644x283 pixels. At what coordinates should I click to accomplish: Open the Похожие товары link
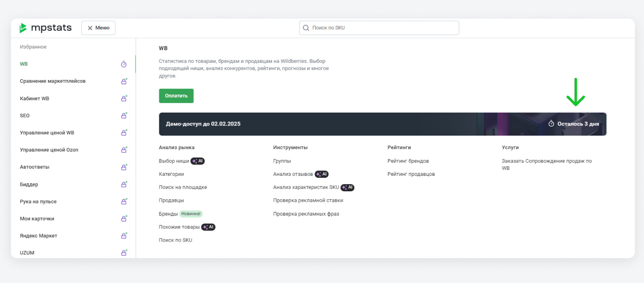(x=179, y=227)
